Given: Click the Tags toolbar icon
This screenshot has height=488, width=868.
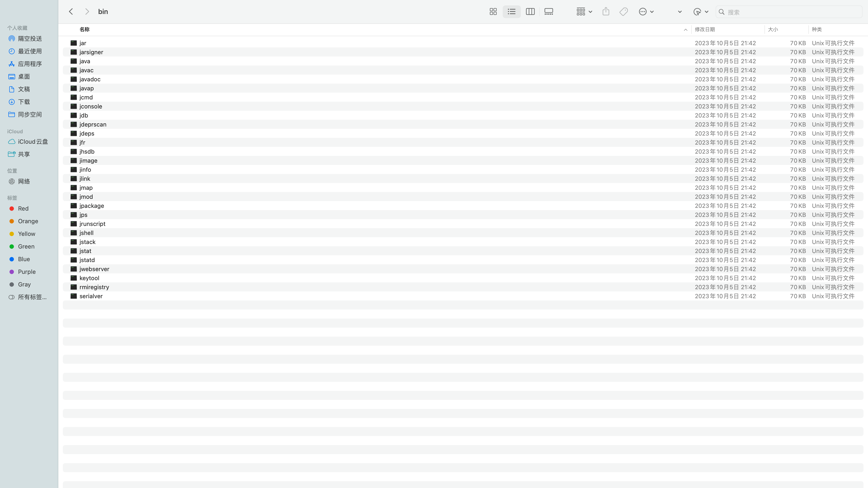Looking at the screenshot, I should point(623,12).
